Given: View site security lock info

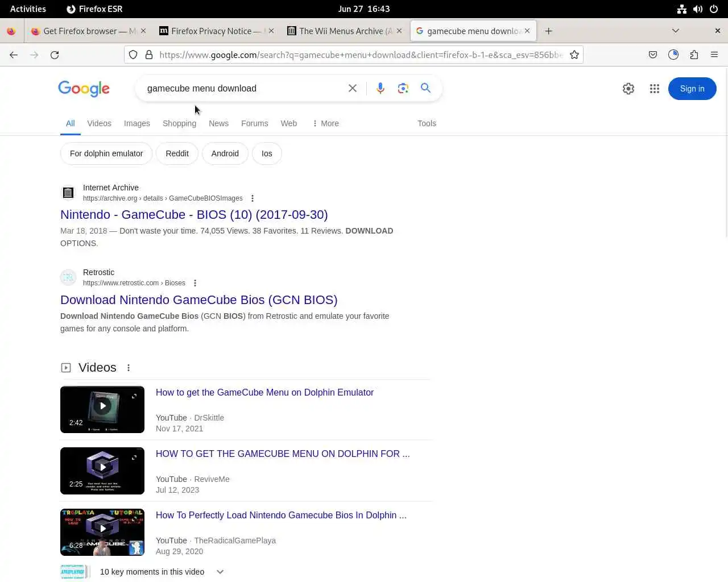Looking at the screenshot, I should 149,55.
